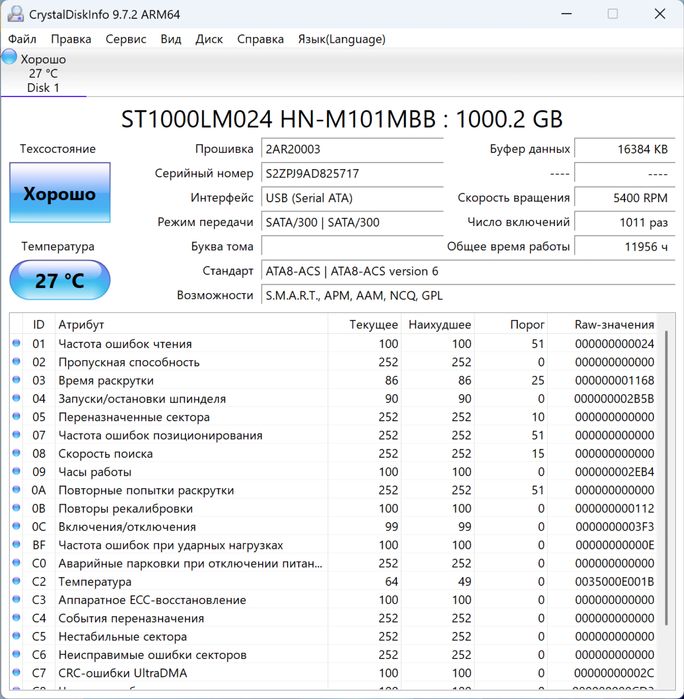
Task: Click the buffer size value 16384 KB
Action: 625,149
